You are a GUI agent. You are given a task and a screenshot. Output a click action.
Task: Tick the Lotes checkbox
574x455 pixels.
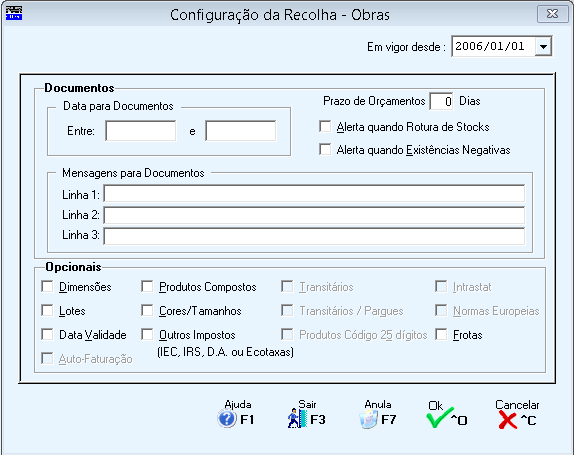click(x=47, y=310)
